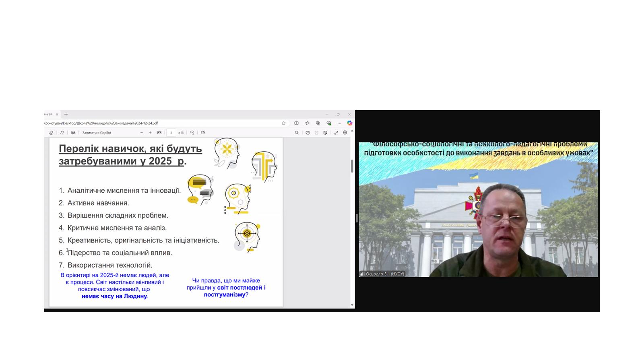Open the PDF search tool
Viewport: 644px width, 362px height.
(297, 133)
